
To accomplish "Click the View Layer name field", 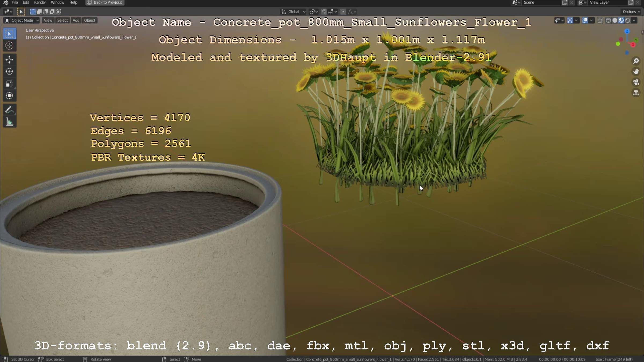I will [608, 2].
